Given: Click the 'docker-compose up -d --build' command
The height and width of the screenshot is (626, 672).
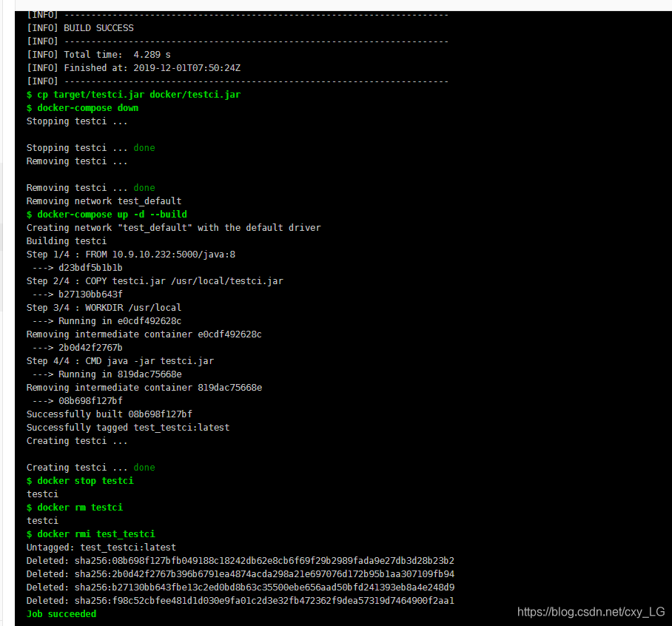Looking at the screenshot, I should [x=107, y=215].
